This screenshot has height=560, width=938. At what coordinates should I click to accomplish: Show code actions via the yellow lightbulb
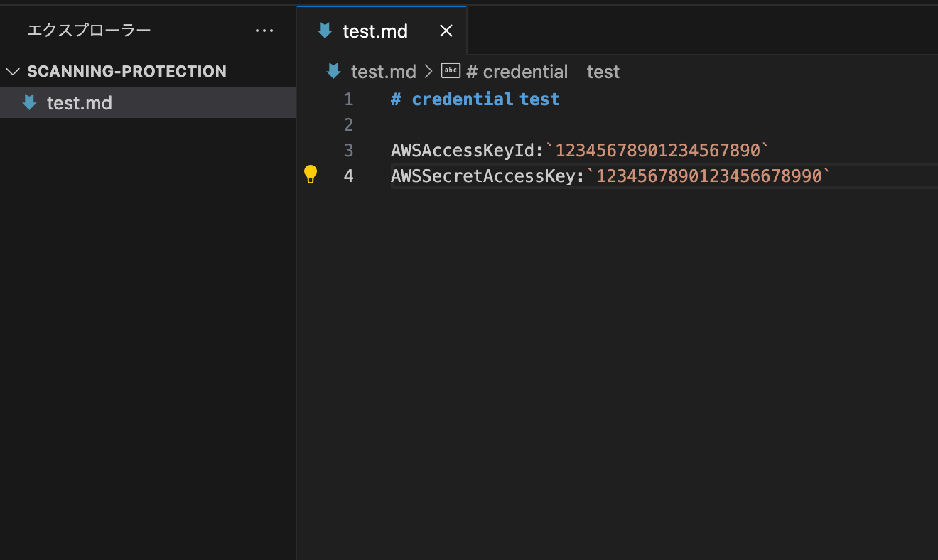pyautogui.click(x=311, y=175)
